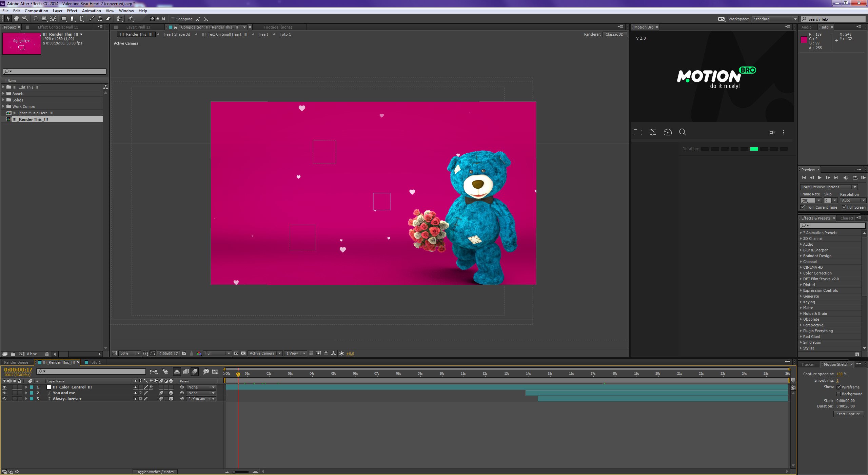Select the Puppet Pin tool
Image resolution: width=868 pixels, height=475 pixels.
pos(131,19)
